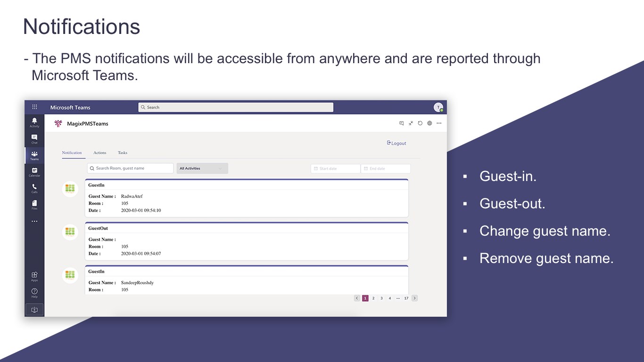Screen dimensions: 644x362
Task: Click the MagixPMSTeams logo icon
Action: coord(58,123)
